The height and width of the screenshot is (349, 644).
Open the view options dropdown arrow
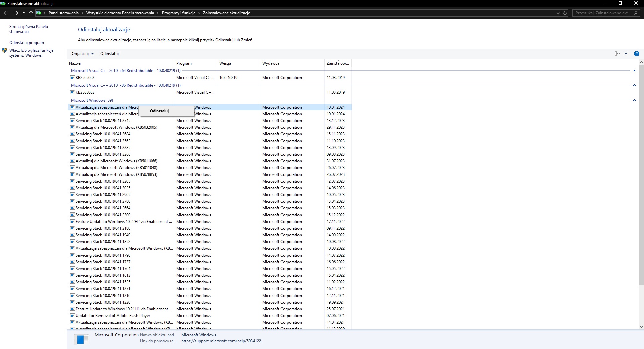click(626, 54)
